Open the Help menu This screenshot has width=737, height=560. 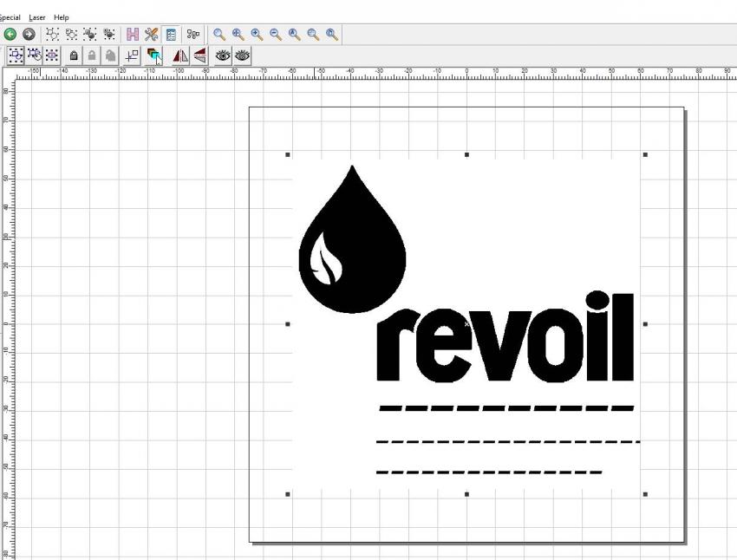(x=62, y=17)
